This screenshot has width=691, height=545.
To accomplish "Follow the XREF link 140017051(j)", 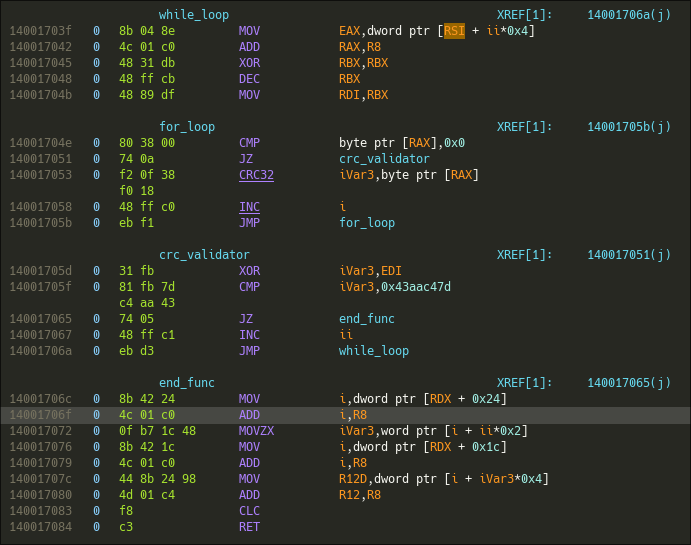I will click(x=628, y=255).
